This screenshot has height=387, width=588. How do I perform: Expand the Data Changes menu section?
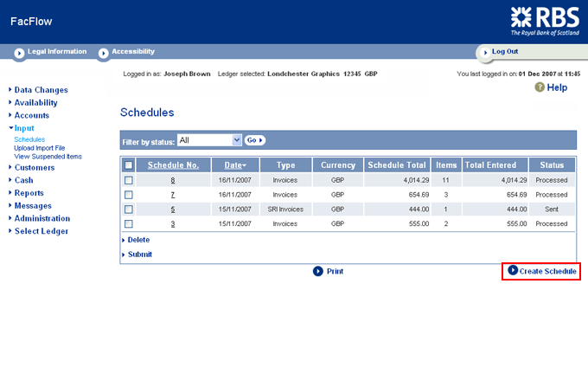[41, 90]
